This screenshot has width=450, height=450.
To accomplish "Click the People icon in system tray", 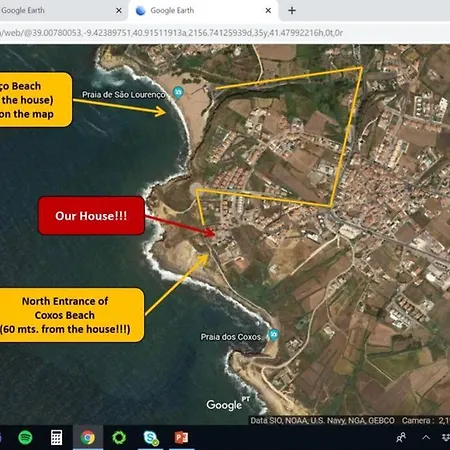I will click(x=401, y=437).
